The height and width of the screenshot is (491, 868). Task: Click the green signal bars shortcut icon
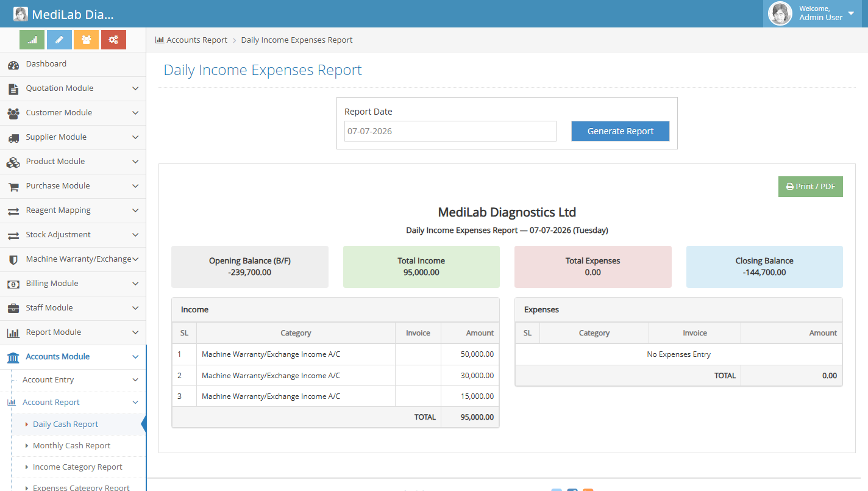(32, 40)
